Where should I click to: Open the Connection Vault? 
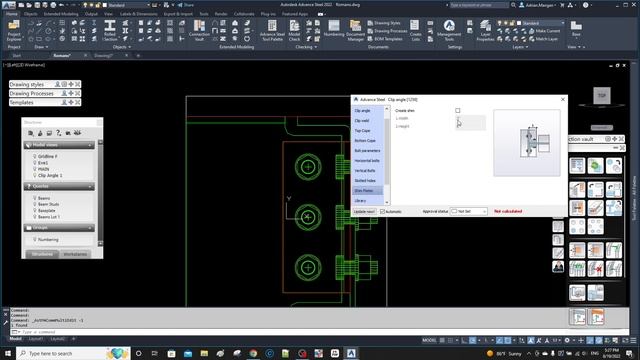click(199, 31)
